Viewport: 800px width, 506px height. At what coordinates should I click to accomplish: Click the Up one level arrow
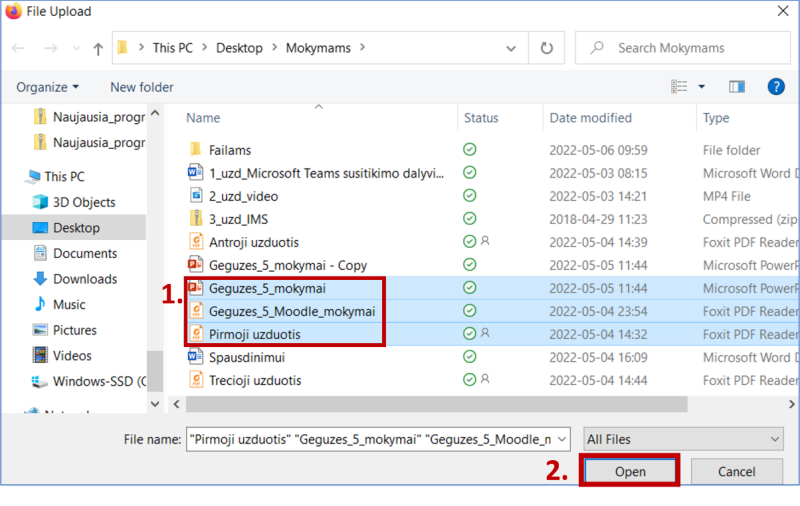tap(98, 48)
